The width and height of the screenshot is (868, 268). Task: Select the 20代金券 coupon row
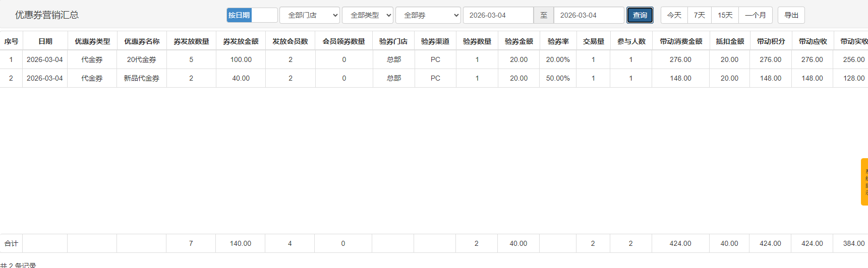[x=142, y=59]
